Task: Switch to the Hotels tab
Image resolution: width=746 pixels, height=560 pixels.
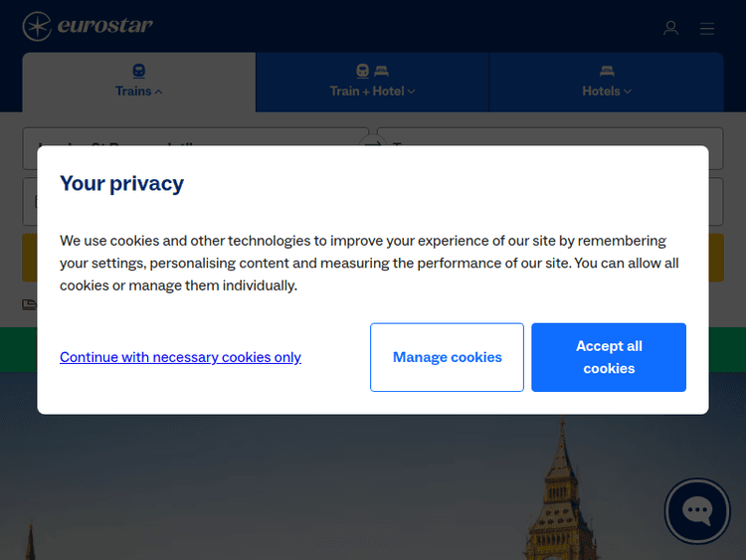Action: pos(601,91)
